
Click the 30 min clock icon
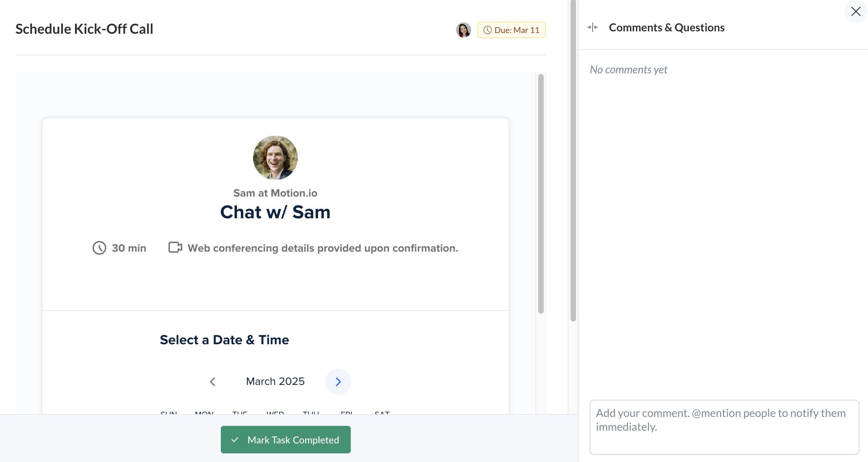(x=99, y=248)
